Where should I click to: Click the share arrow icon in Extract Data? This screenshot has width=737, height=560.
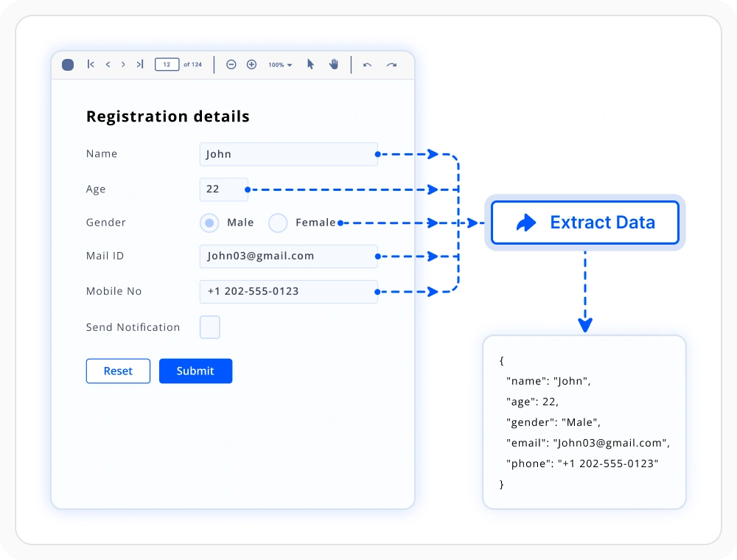point(526,223)
